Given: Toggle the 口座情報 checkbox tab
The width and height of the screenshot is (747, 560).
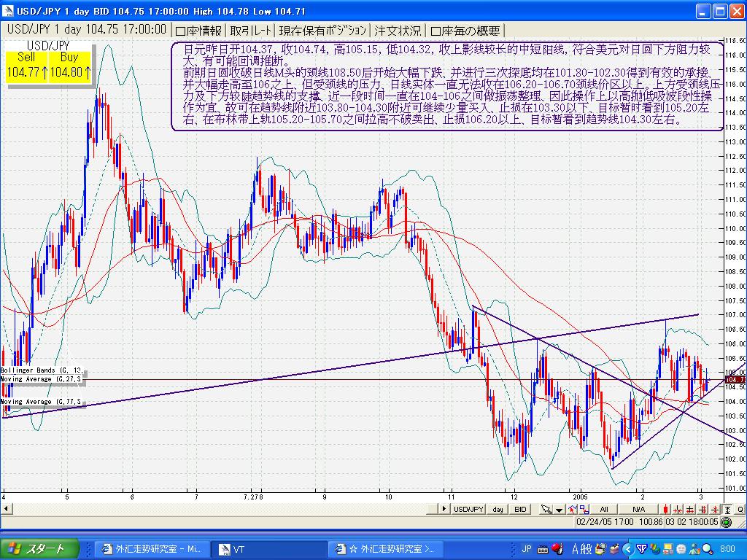Looking at the screenshot, I should 199,31.
